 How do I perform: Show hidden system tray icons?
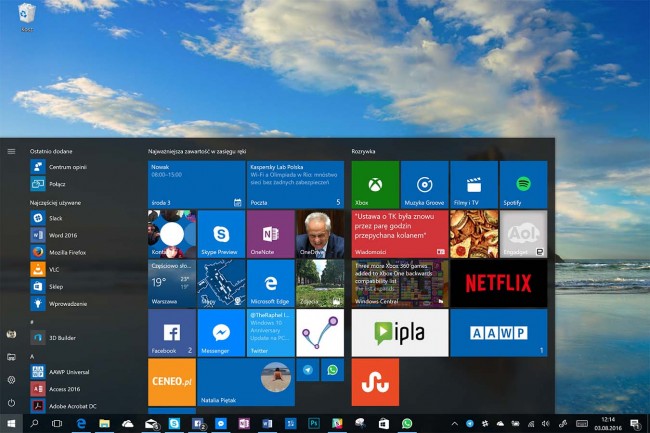coord(455,423)
